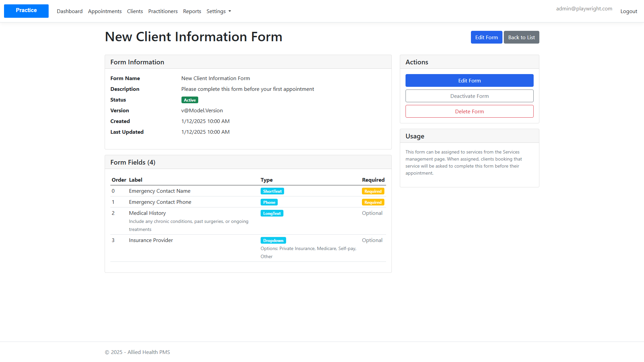Image resolution: width=644 pixels, height=362 pixels.
Task: Open the Clients nav link
Action: (x=135, y=11)
